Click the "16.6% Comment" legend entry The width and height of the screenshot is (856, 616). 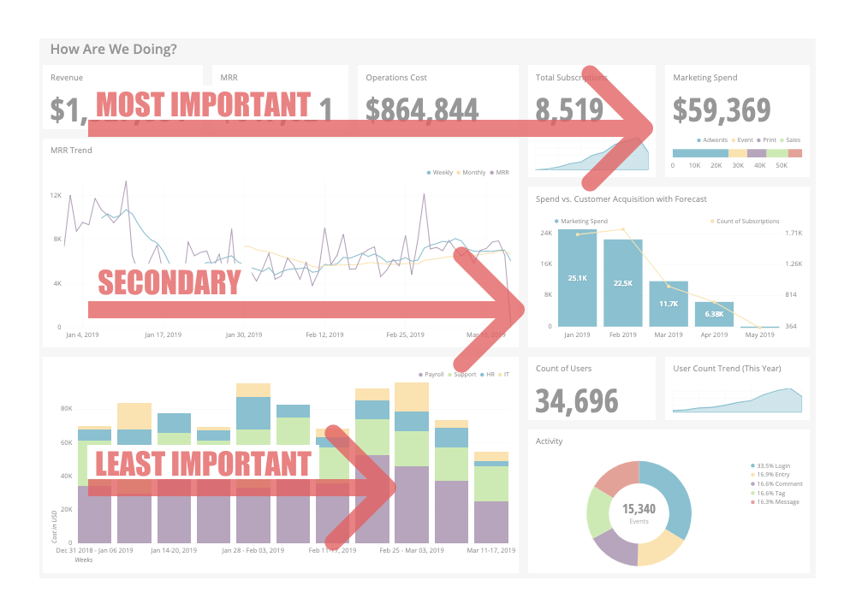(776, 484)
